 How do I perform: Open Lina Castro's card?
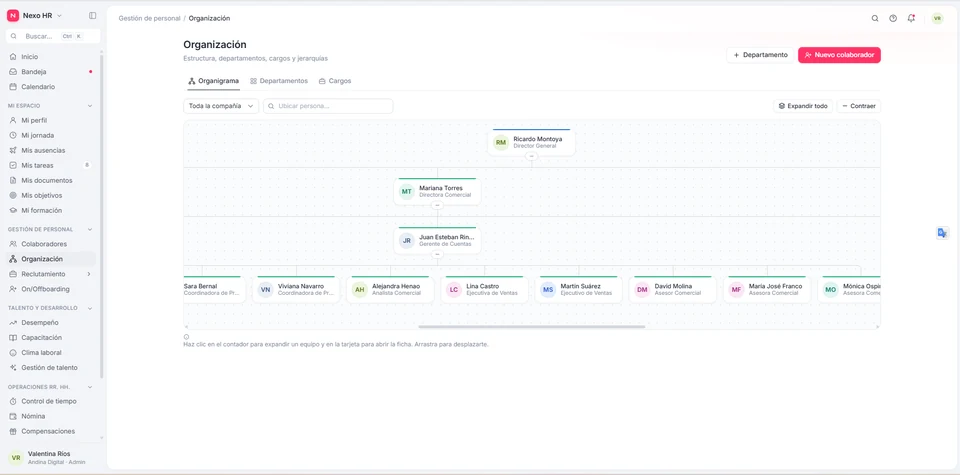click(485, 290)
